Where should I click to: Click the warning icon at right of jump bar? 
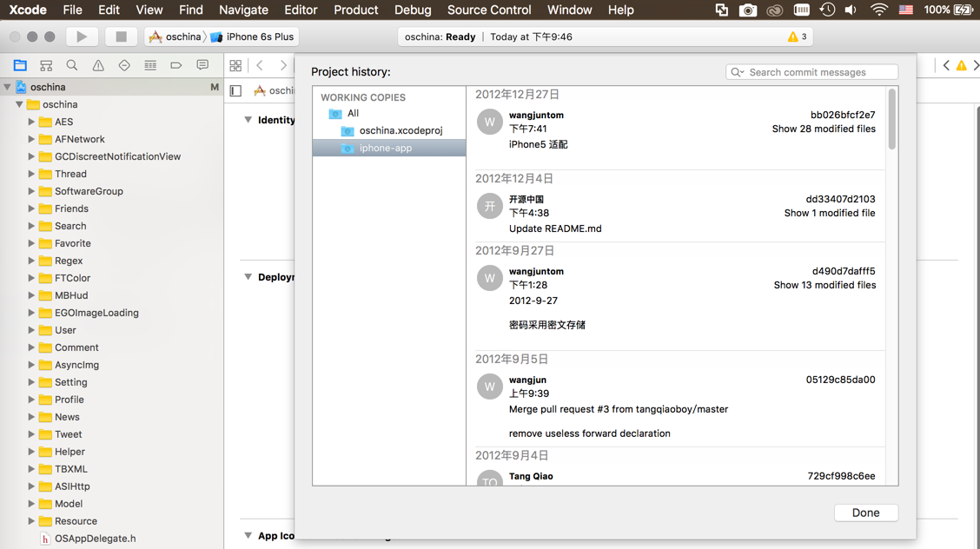pos(961,65)
